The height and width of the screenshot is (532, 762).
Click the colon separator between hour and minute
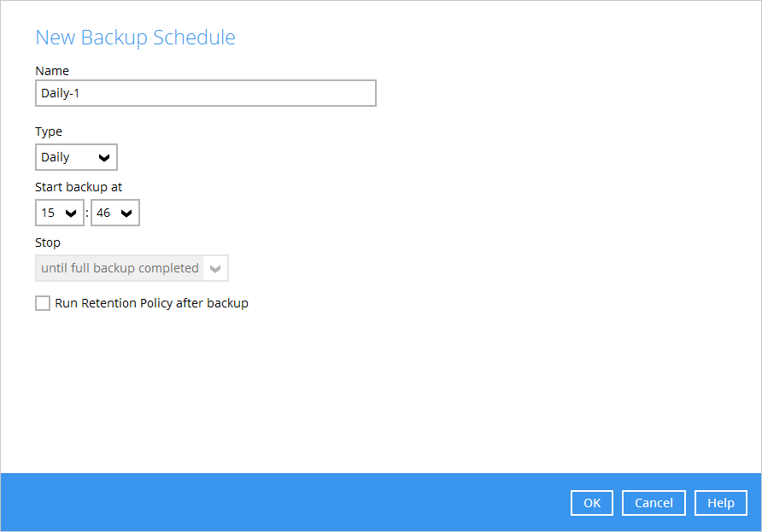point(87,213)
